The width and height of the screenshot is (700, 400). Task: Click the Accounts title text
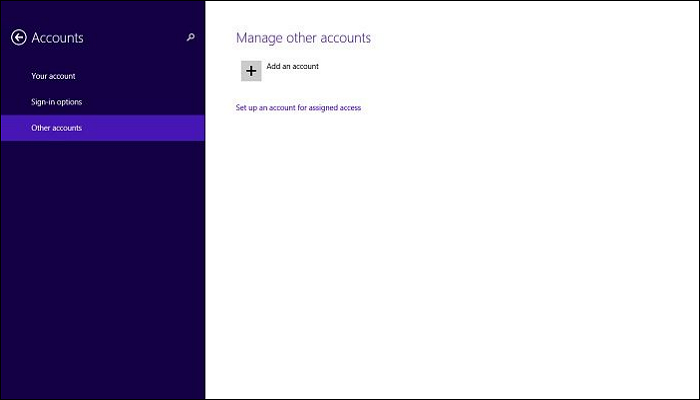coord(57,38)
